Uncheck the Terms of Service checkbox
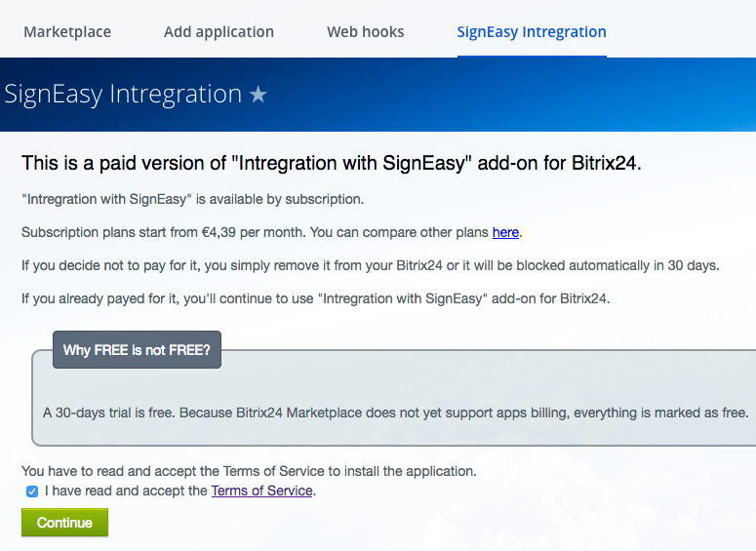756x551 pixels. point(32,492)
